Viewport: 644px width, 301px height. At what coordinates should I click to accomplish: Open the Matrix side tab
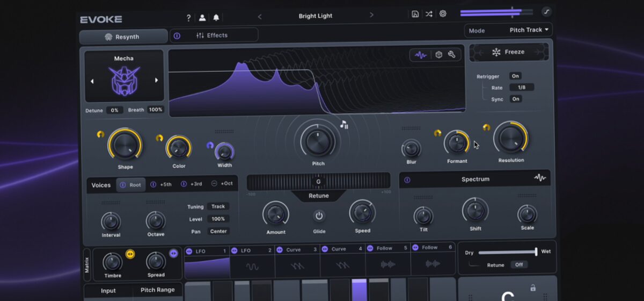pyautogui.click(x=87, y=265)
